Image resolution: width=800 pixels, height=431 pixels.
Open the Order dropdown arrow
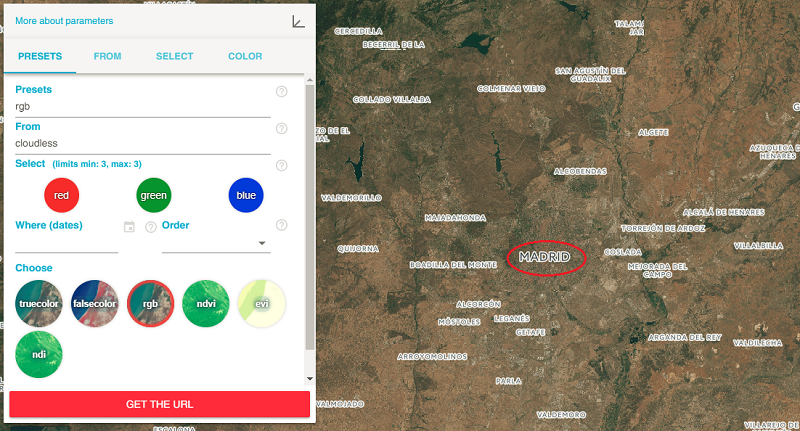(262, 243)
